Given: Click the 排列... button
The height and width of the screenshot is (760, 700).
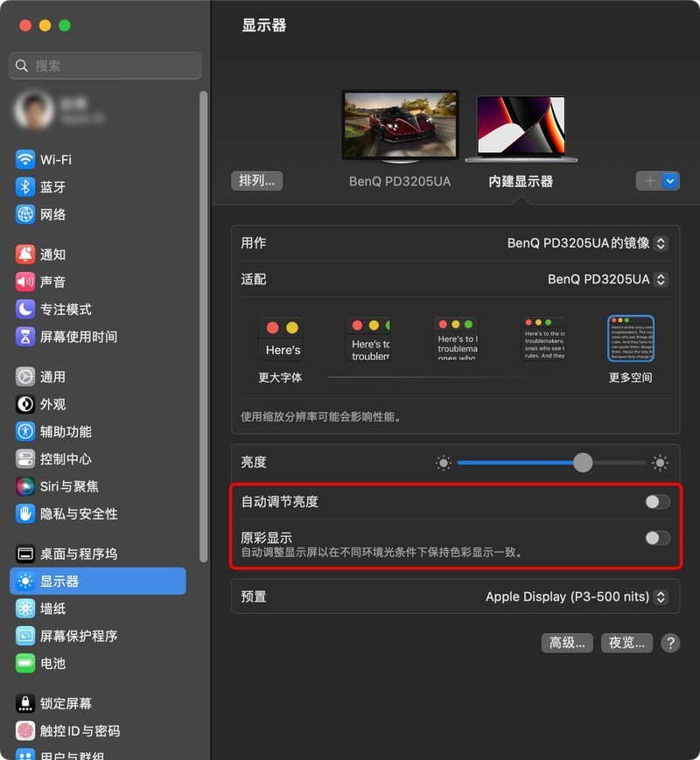Looking at the screenshot, I should (x=256, y=181).
